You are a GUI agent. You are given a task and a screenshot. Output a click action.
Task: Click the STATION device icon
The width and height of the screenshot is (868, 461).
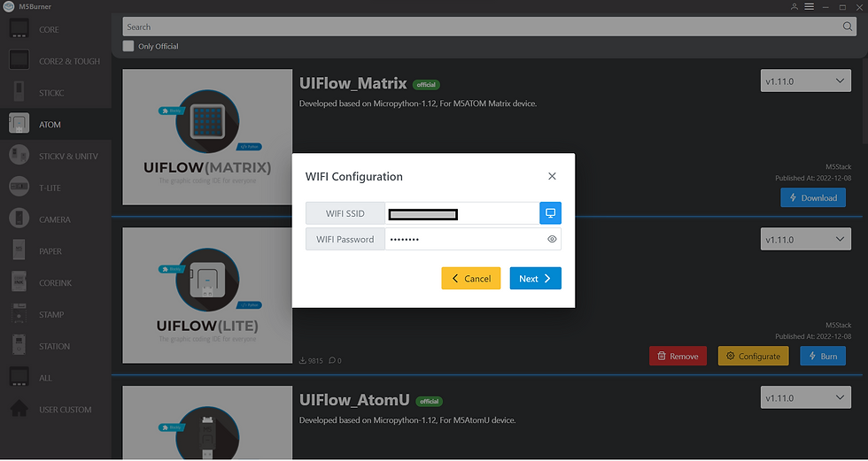(19, 344)
